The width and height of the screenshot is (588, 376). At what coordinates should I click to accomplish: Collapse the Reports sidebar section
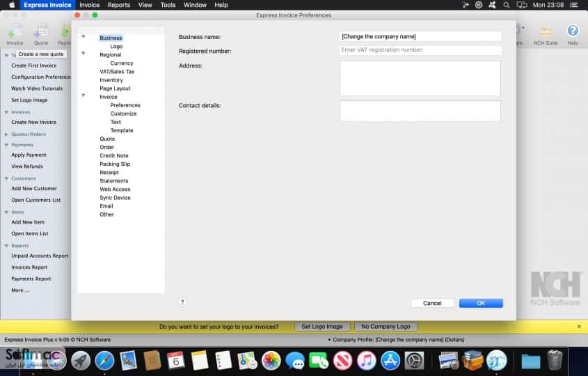(x=6, y=246)
